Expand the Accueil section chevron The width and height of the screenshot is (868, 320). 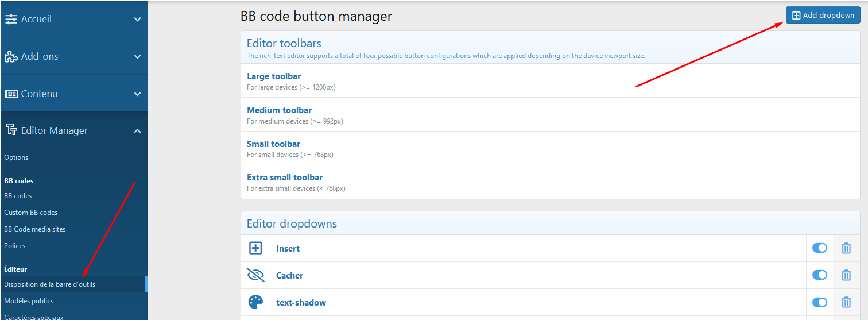(x=137, y=19)
